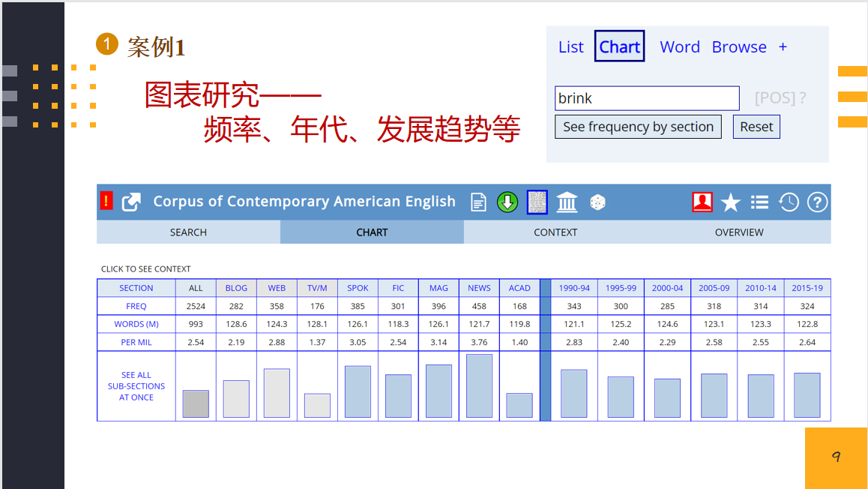The width and height of the screenshot is (868, 489).
Task: Select the Chart search mode
Action: [619, 46]
